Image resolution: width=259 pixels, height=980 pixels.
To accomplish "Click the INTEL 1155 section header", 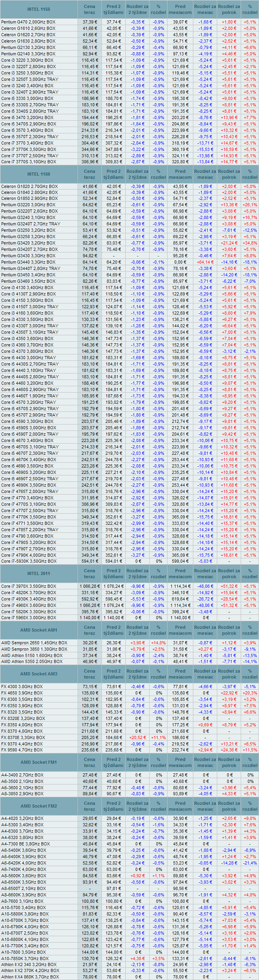I will 39,9.
